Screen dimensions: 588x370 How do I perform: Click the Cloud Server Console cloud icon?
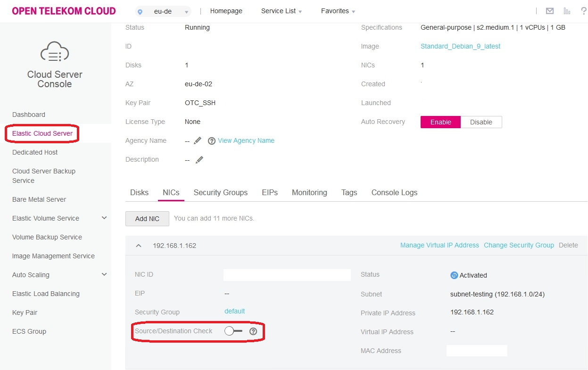tap(55, 52)
